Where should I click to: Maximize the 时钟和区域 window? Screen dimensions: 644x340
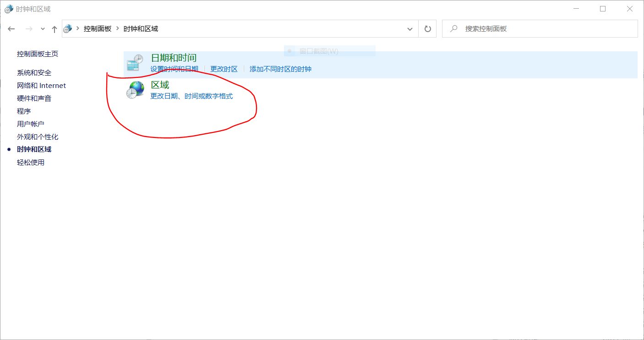click(603, 9)
